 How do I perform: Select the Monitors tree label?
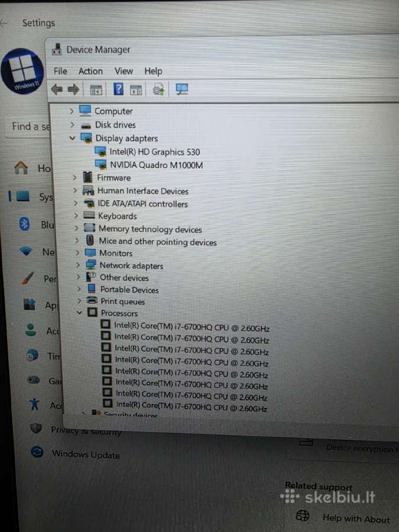coord(116,253)
